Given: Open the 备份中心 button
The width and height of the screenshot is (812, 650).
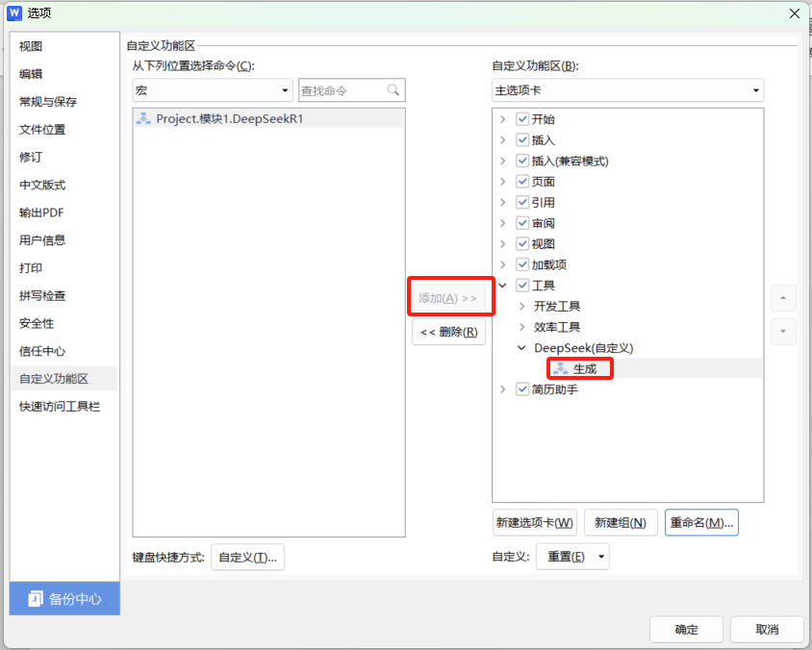Looking at the screenshot, I should pyautogui.click(x=64, y=599).
